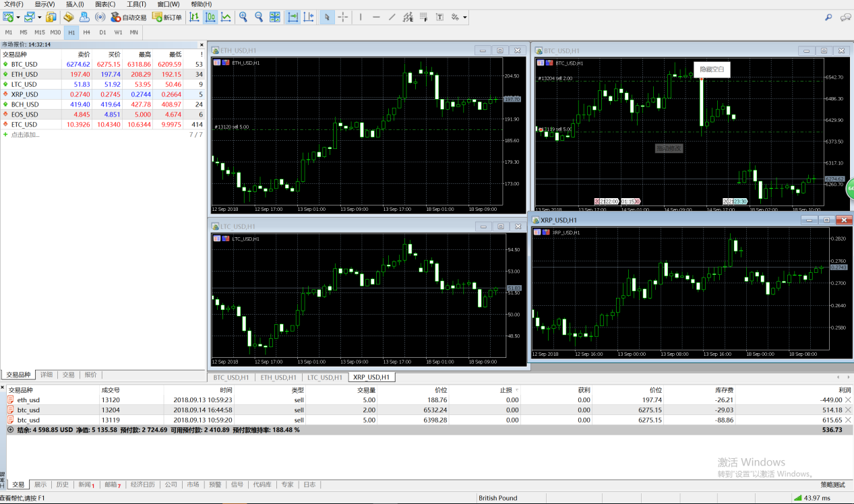The height and width of the screenshot is (504, 854).
Task: Click the chat bubble icon top right
Action: [x=845, y=18]
